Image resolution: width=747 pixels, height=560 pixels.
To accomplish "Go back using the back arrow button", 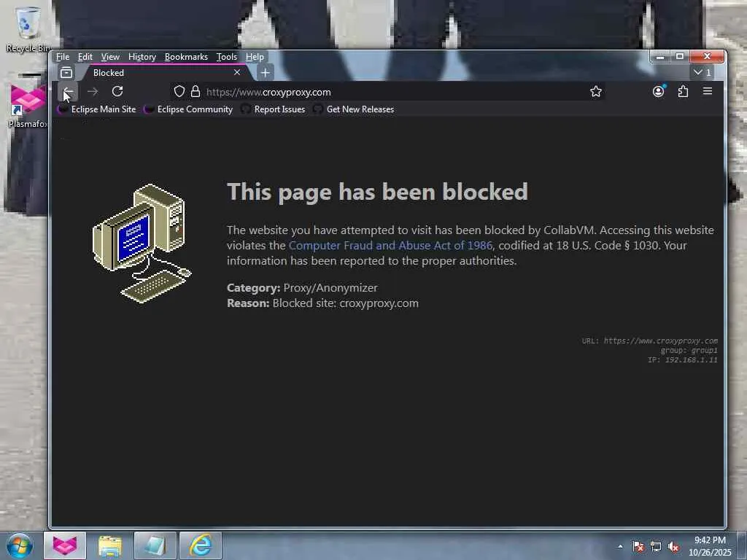I will (68, 91).
